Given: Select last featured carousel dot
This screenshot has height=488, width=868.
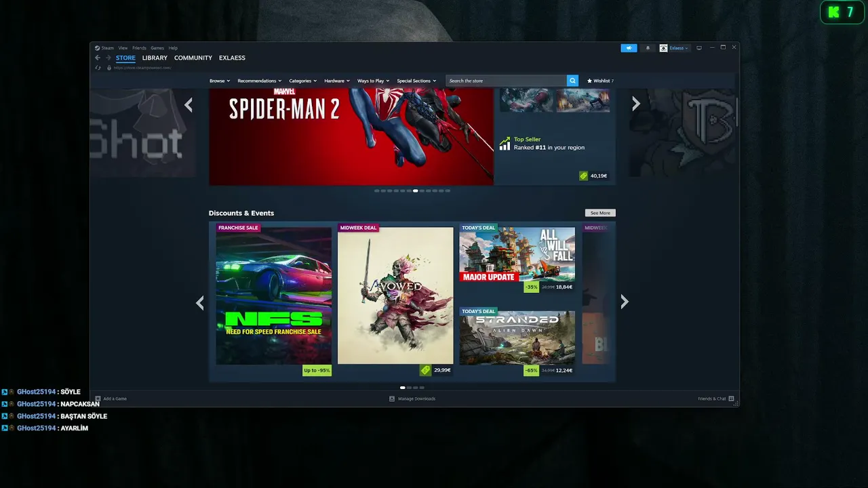Looking at the screenshot, I should pyautogui.click(x=447, y=191).
